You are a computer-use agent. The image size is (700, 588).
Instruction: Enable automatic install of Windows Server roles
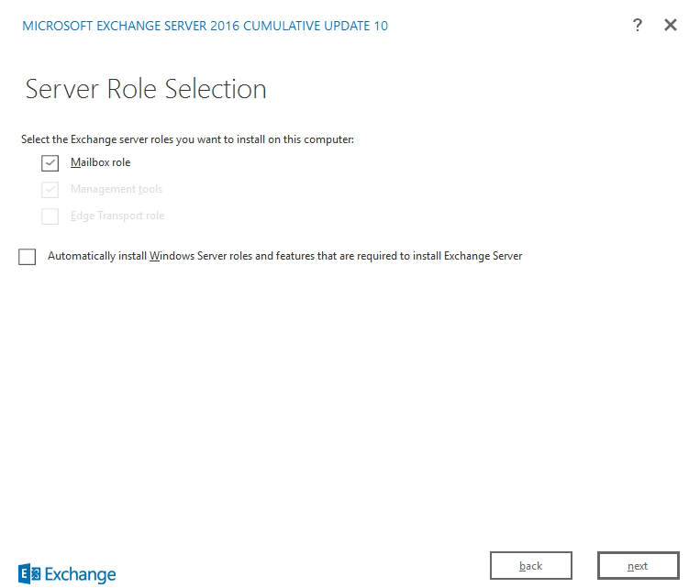[x=28, y=257]
